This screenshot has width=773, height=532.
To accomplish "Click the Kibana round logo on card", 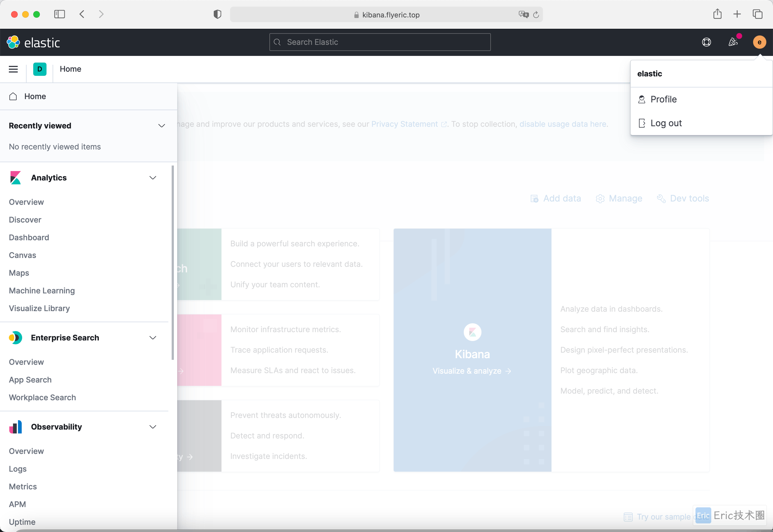I will (472, 332).
